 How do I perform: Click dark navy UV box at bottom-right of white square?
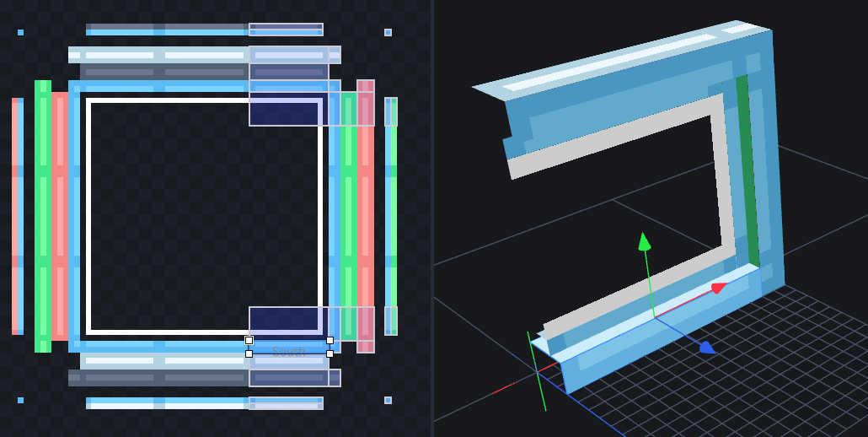click(287, 319)
